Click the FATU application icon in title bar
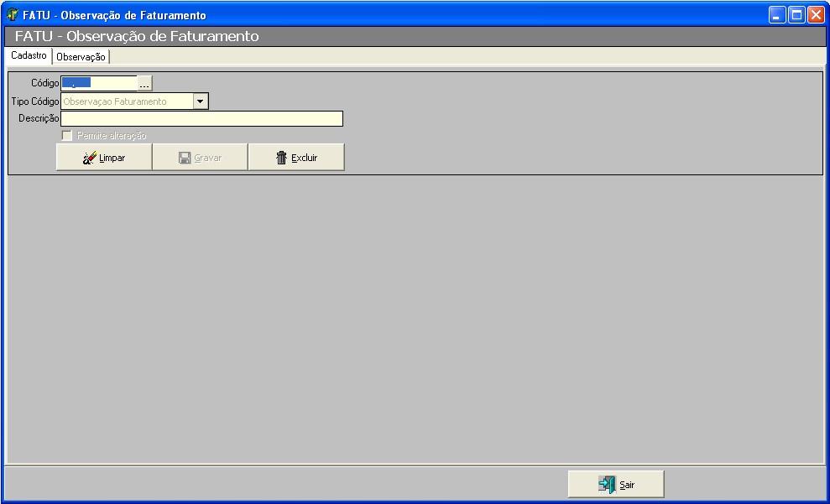 click(12, 15)
